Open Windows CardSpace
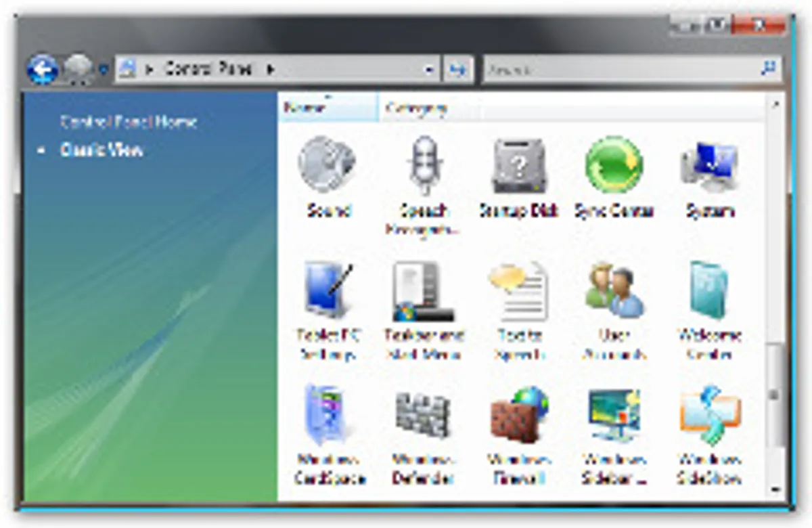The image size is (812, 528). pos(328,435)
